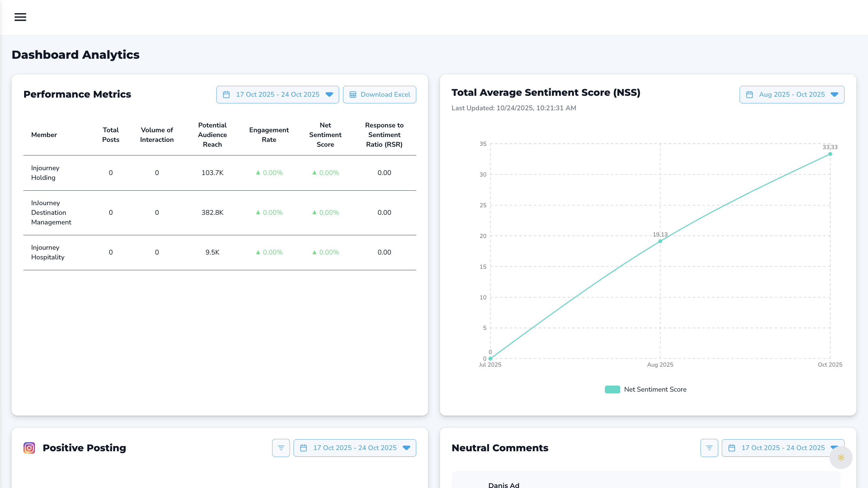Click calendar icon in Positive Posting date picker
868x488 pixels.
click(303, 448)
